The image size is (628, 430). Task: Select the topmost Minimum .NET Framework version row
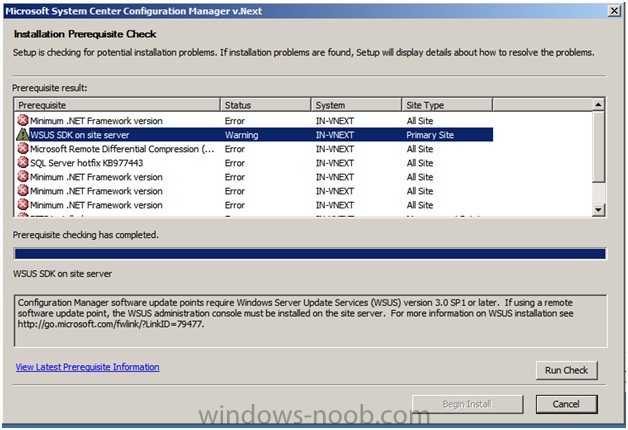click(x=255, y=121)
